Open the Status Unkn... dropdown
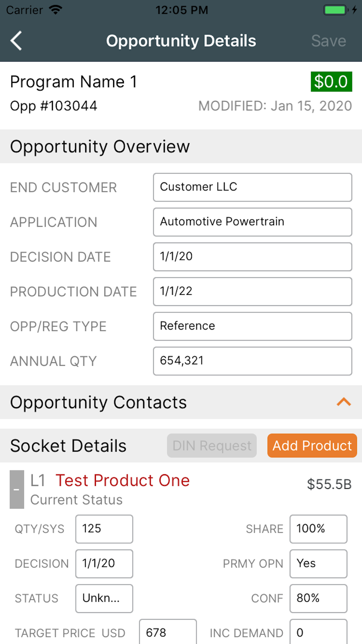The width and height of the screenshot is (362, 644). [x=104, y=598]
